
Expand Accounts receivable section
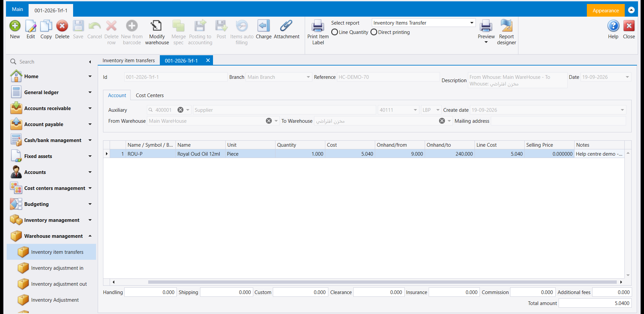90,108
